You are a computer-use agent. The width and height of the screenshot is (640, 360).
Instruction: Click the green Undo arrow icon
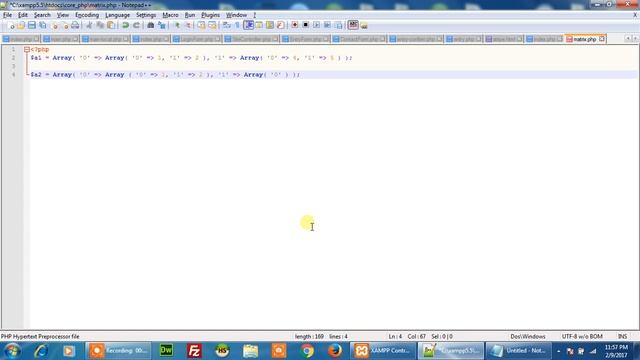point(125,25)
